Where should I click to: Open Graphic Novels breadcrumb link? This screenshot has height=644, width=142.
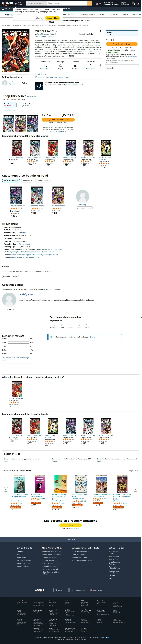tap(51, 25)
